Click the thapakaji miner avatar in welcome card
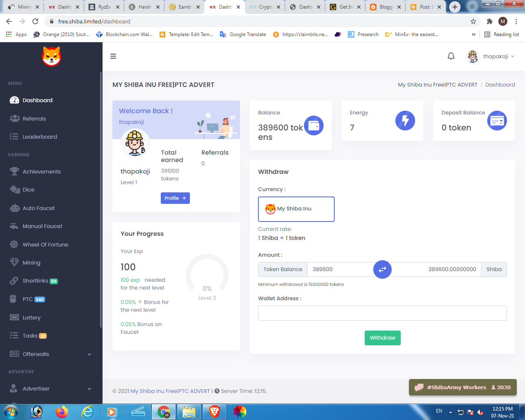Image resolution: width=525 pixels, height=420 pixels. (x=135, y=143)
